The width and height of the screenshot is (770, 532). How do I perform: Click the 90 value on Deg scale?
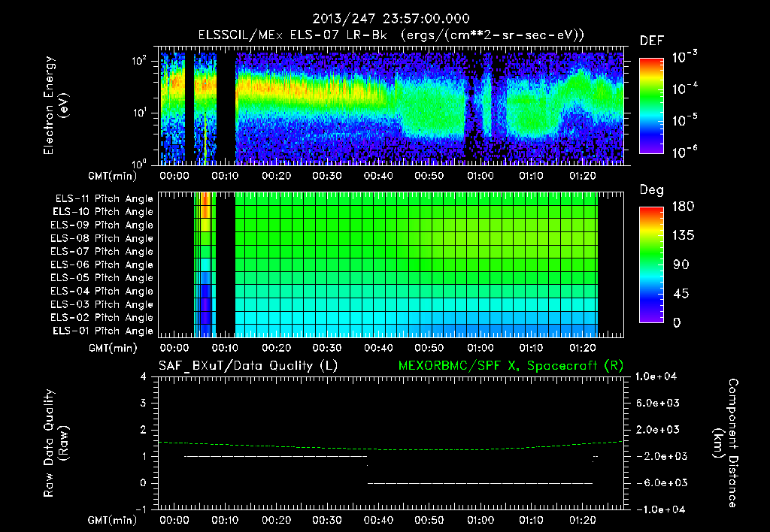pyautogui.click(x=681, y=264)
